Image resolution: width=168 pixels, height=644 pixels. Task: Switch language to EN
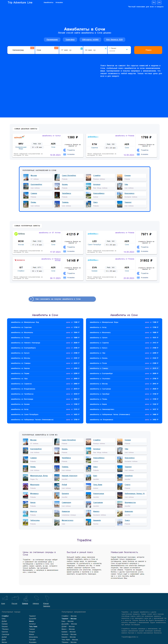(159, 2)
